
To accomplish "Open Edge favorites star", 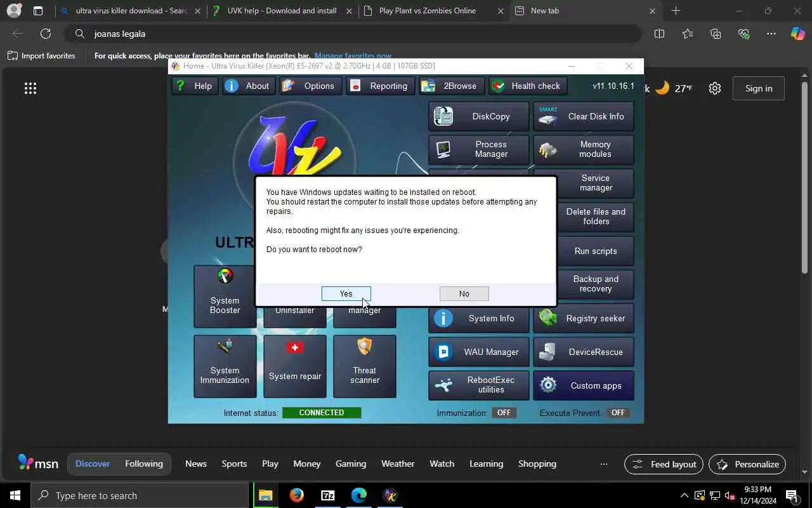I will click(688, 34).
